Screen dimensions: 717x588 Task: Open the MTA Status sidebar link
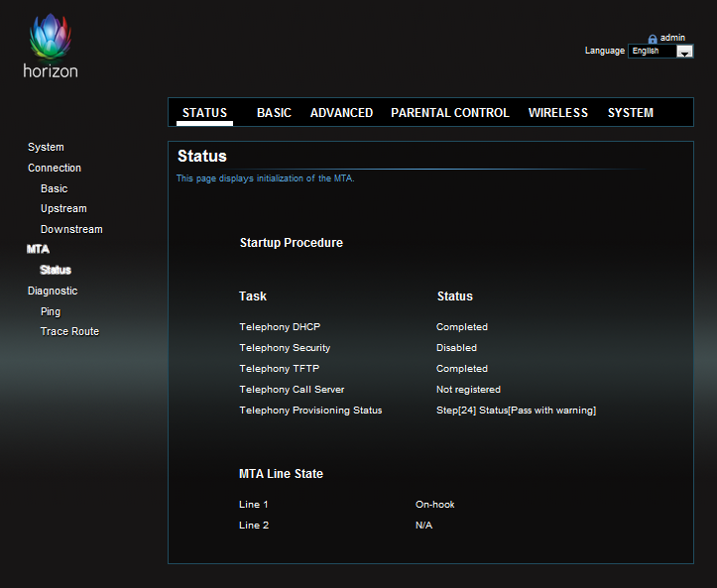[x=56, y=270]
